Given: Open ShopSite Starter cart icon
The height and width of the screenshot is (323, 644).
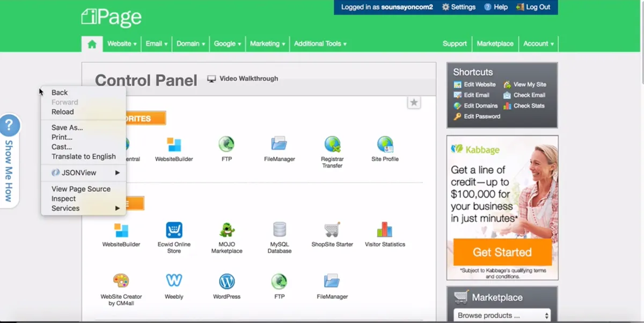Looking at the screenshot, I should tap(332, 229).
